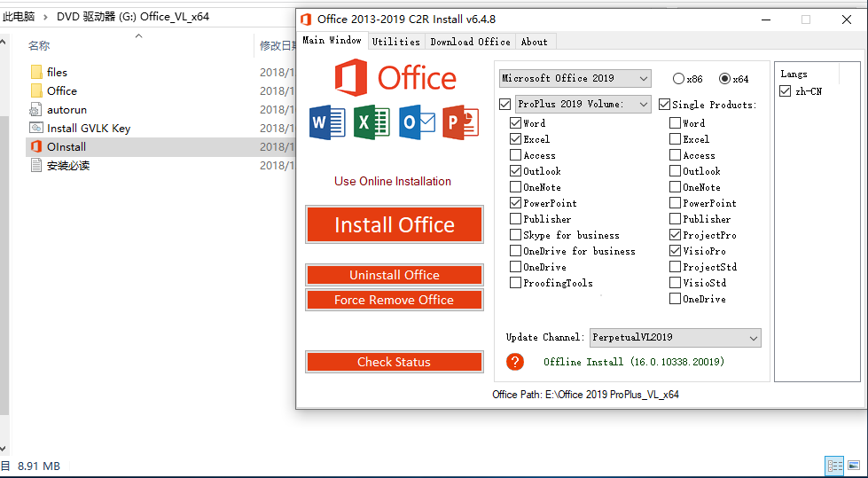
Task: Click the Office Path text line
Action: coord(586,395)
